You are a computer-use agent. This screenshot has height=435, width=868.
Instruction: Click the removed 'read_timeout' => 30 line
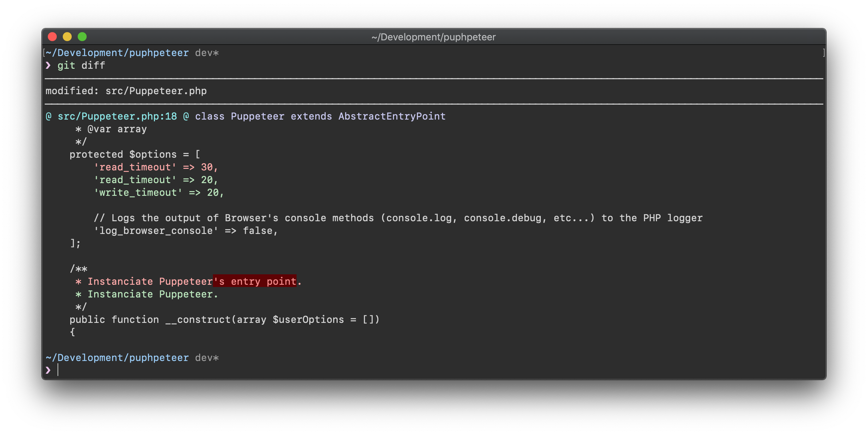pyautogui.click(x=156, y=167)
